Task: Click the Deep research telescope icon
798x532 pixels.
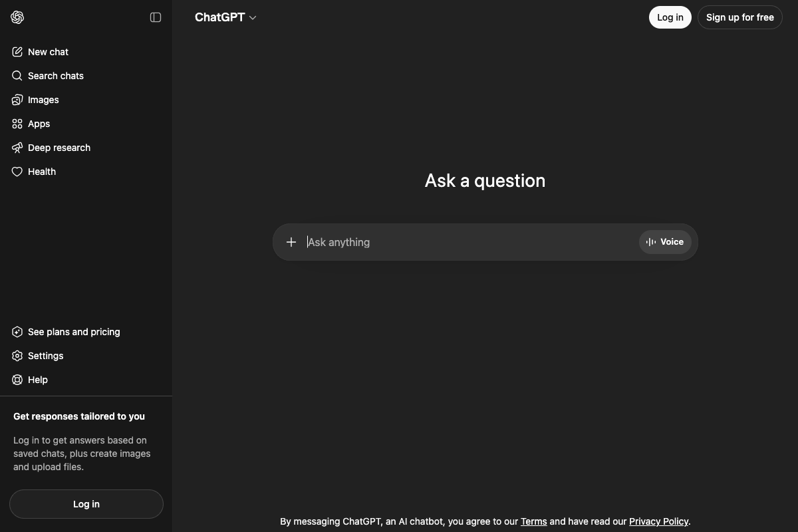Action: [17, 148]
